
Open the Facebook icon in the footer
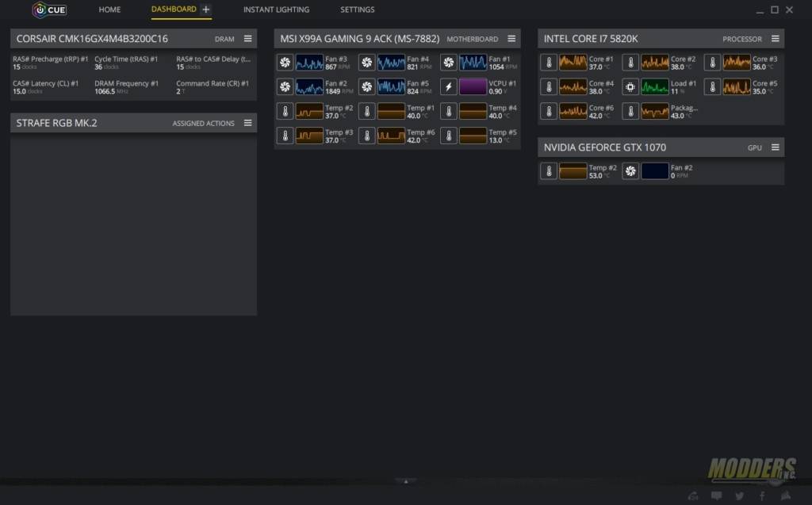pyautogui.click(x=762, y=496)
